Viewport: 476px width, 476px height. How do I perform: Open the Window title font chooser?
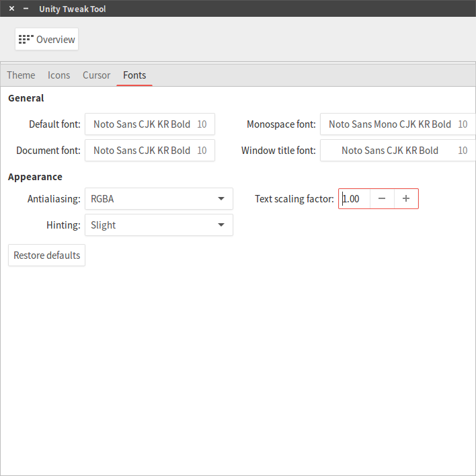(x=398, y=151)
